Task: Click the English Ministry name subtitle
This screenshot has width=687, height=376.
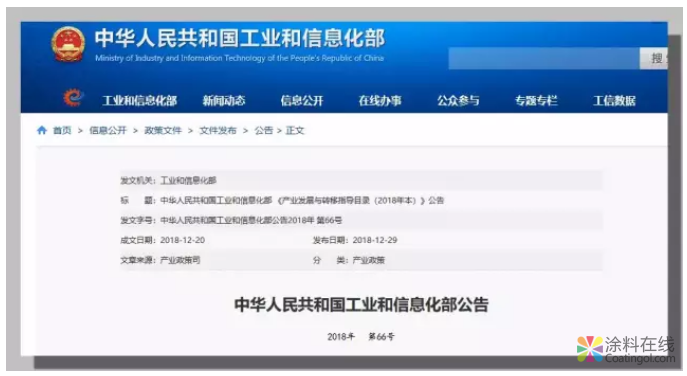Action: tap(239, 58)
